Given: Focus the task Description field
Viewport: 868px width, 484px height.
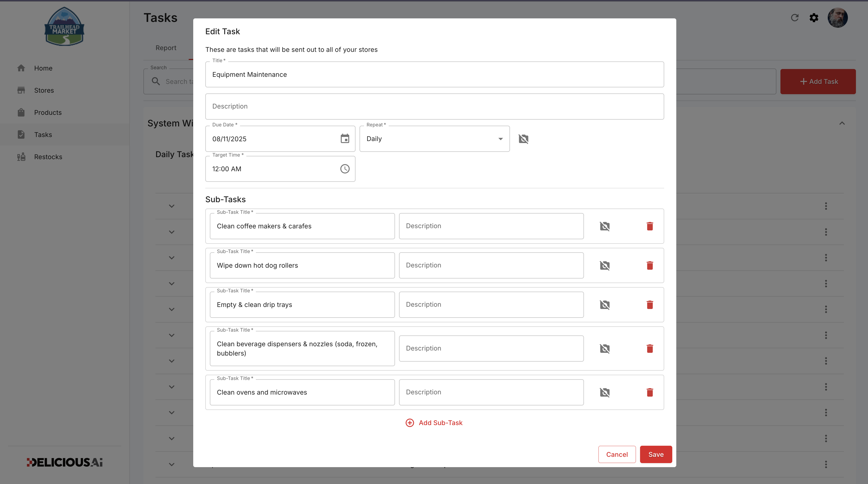Looking at the screenshot, I should click(434, 106).
